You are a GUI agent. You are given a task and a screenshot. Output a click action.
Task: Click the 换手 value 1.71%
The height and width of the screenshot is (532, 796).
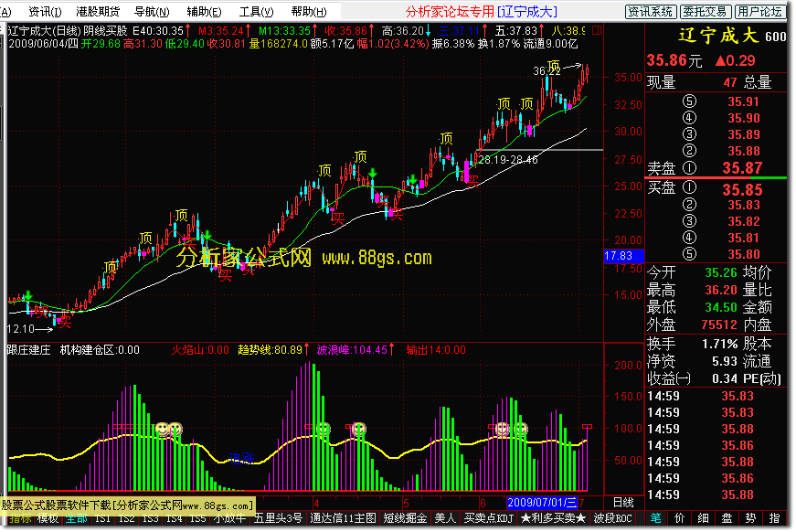point(720,345)
